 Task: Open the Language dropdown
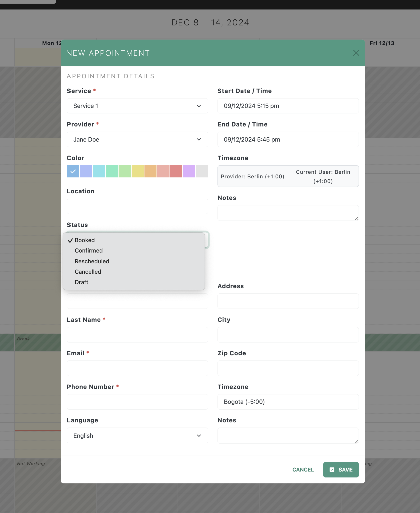137,436
